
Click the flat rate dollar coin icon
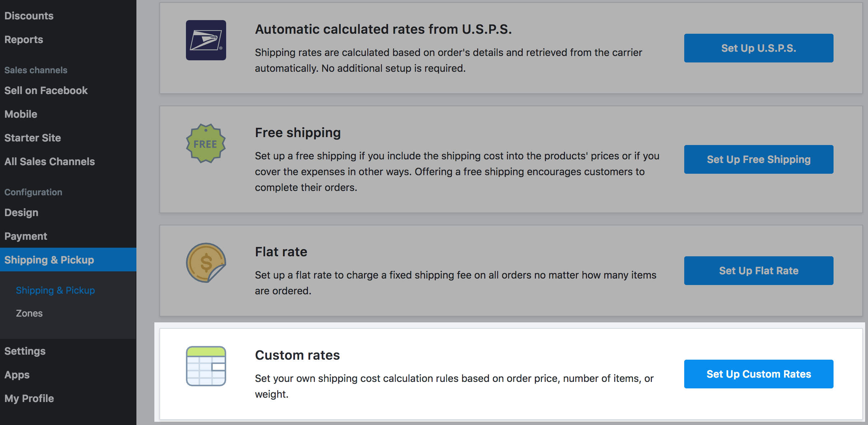[206, 263]
